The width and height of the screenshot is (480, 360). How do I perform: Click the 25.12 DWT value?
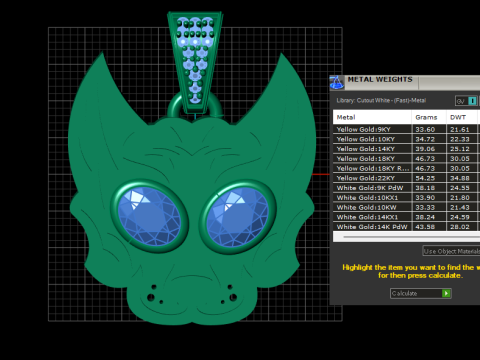[x=460, y=149]
